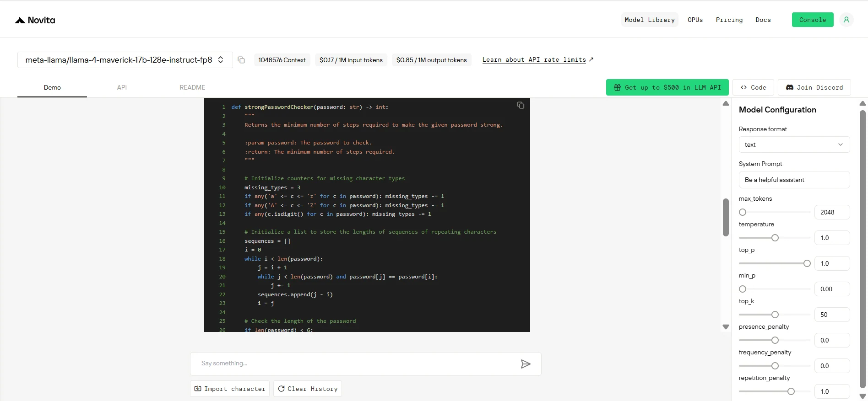Open the model selector dropdown

coord(125,60)
